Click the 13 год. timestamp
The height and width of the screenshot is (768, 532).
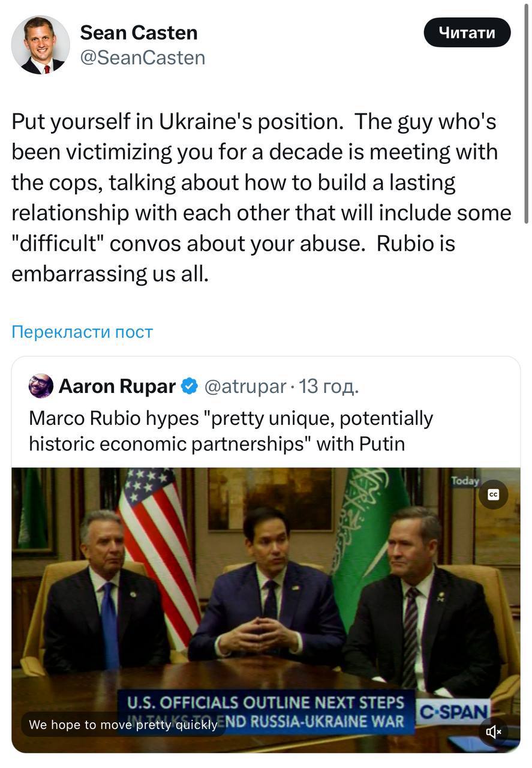329,386
